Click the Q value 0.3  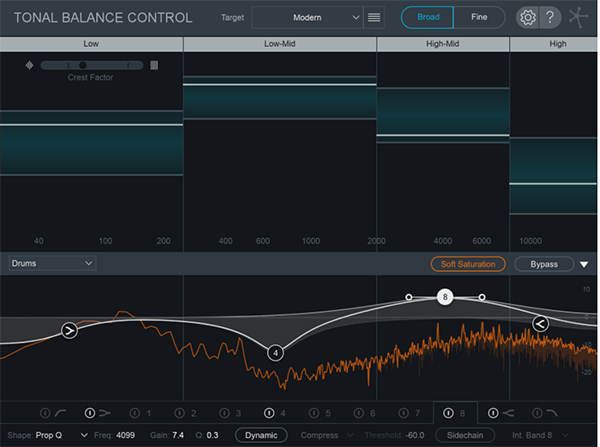point(212,435)
